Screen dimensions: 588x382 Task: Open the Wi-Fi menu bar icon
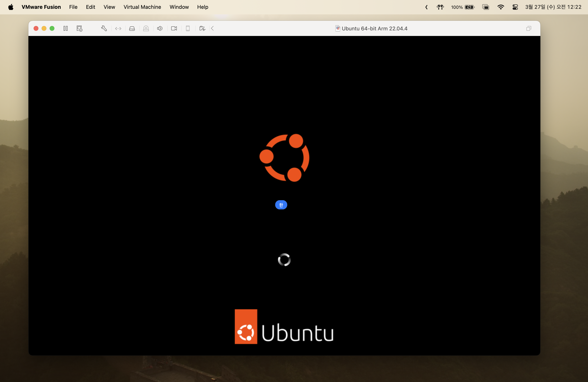coord(501,7)
